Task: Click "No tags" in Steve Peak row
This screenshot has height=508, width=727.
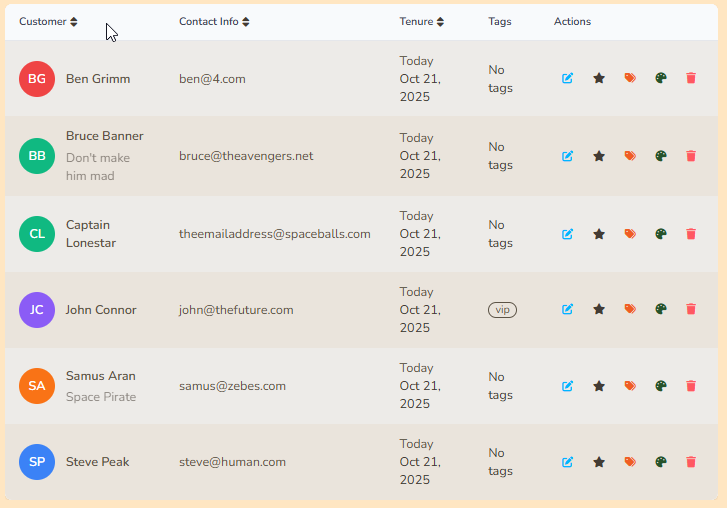Action: pos(500,462)
